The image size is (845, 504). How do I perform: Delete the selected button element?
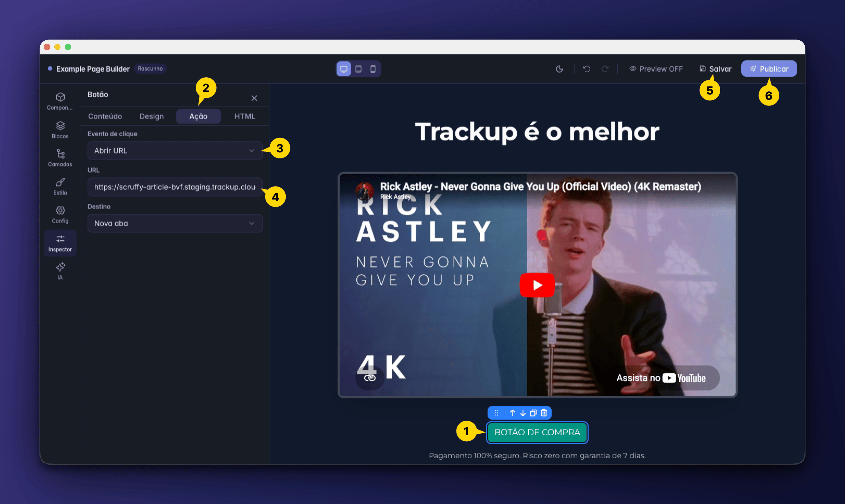pos(544,413)
